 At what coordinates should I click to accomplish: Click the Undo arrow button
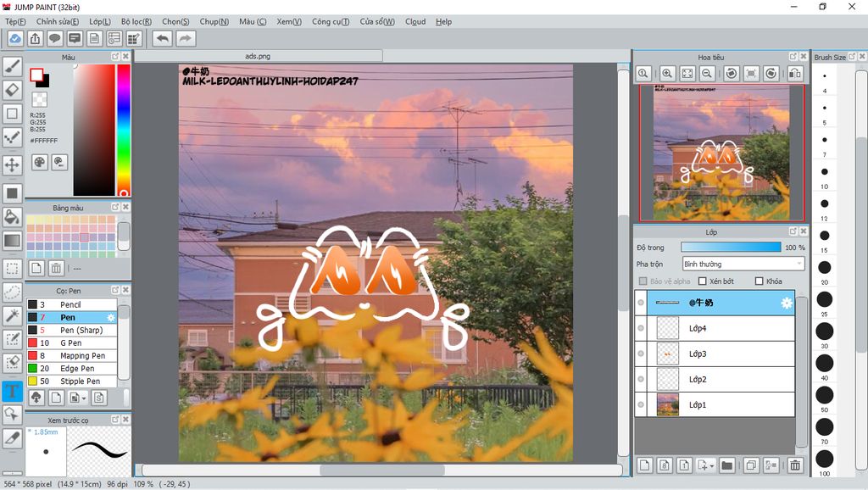pyautogui.click(x=163, y=39)
